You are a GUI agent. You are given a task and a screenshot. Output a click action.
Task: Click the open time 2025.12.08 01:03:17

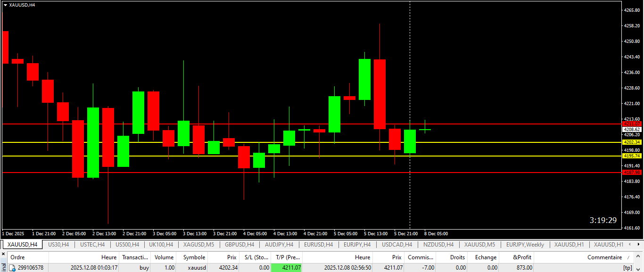pos(94,268)
